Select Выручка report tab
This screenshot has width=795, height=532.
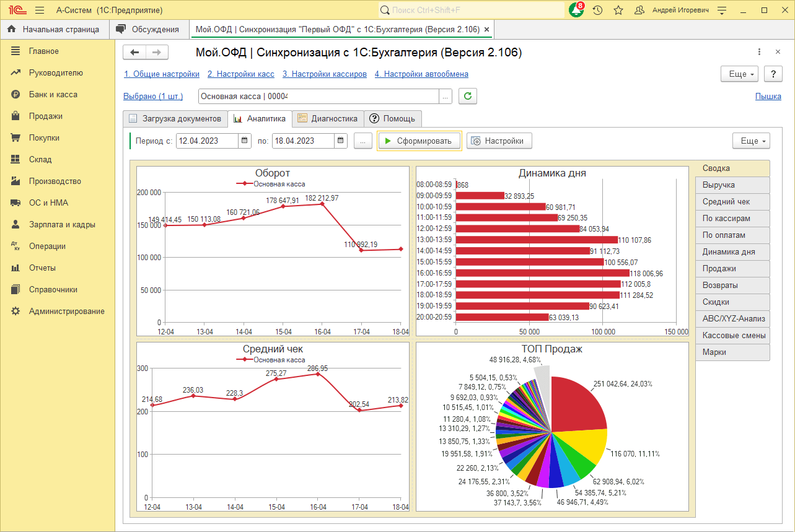click(x=732, y=185)
